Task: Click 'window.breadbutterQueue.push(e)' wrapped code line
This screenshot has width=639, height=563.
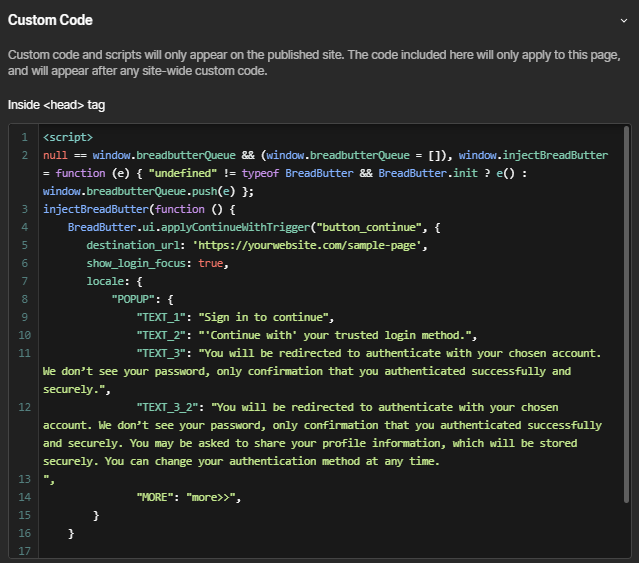Action: click(x=139, y=191)
